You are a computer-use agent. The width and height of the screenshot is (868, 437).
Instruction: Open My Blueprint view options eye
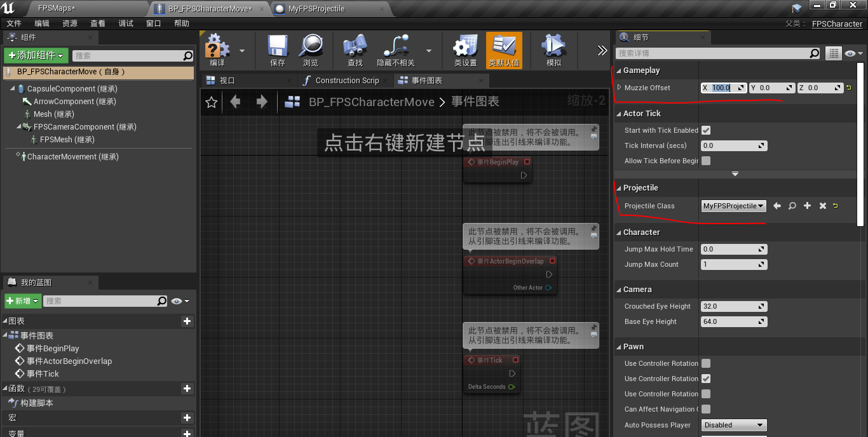point(180,301)
